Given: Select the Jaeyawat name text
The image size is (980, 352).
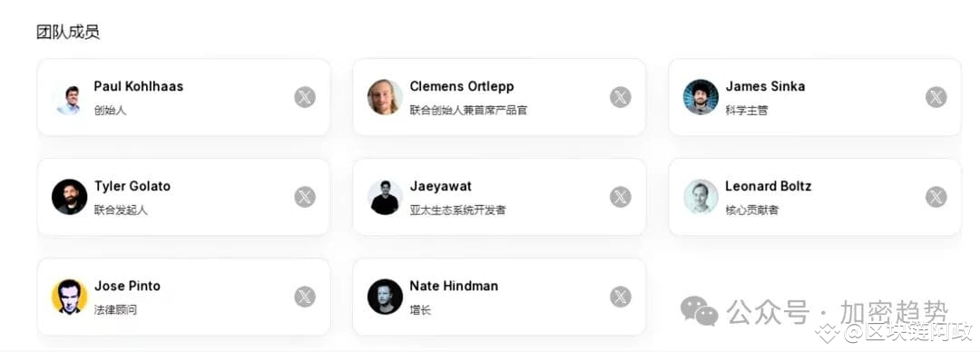Looking at the screenshot, I should point(441,186).
